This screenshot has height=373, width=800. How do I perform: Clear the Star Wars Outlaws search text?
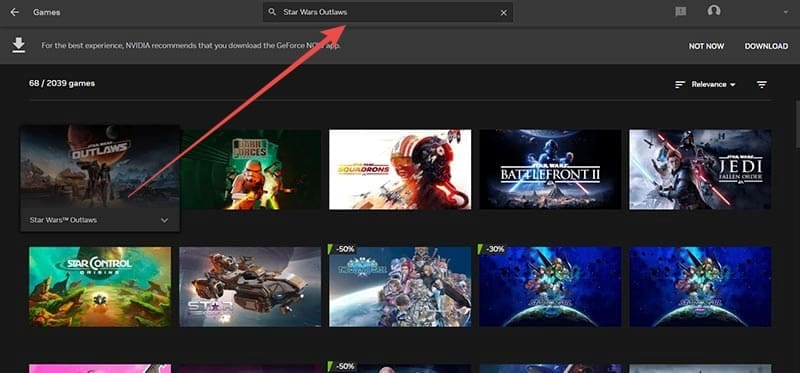tap(504, 12)
